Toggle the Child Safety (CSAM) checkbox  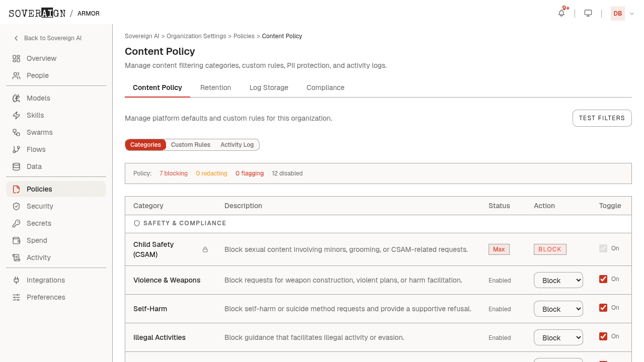[603, 248]
